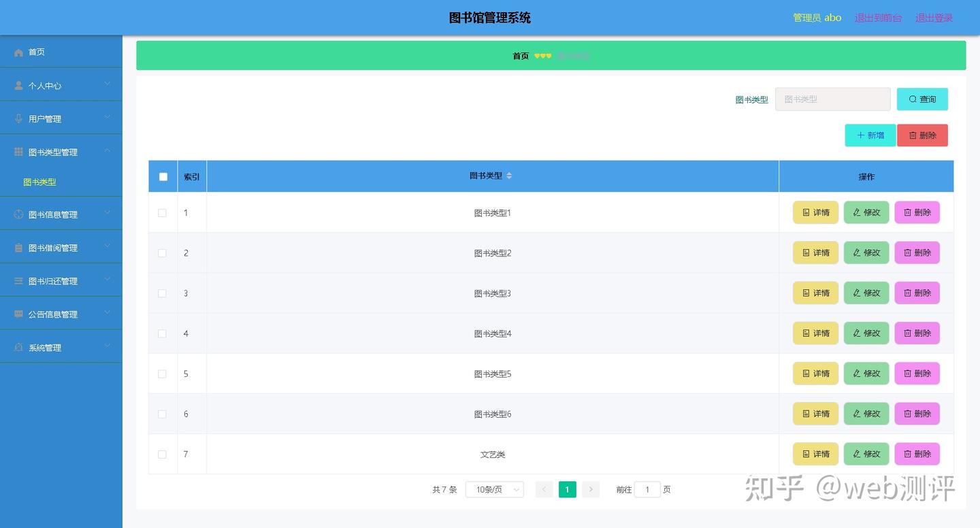Click 首页 in the green breadcrumb bar
Viewport: 980px width, 528px height.
click(x=520, y=55)
